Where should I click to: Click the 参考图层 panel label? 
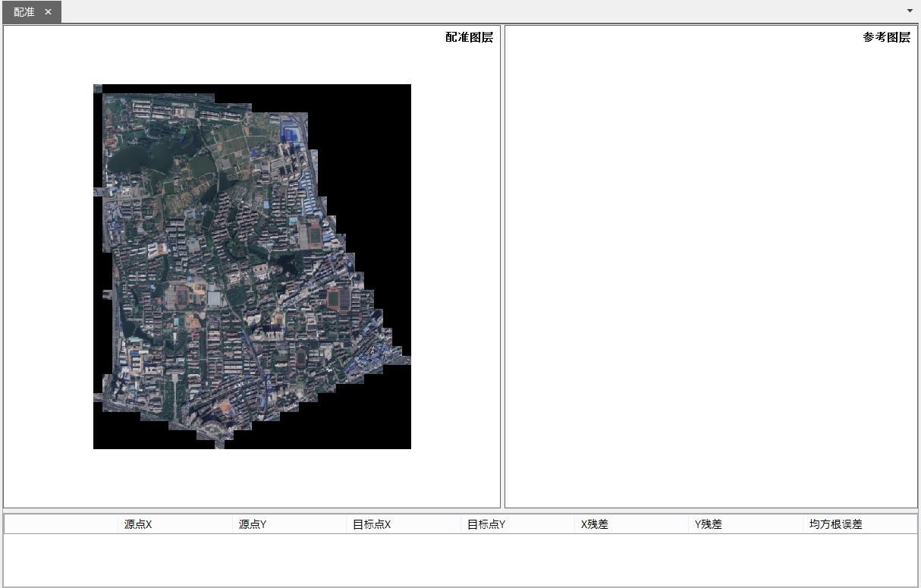pos(886,37)
